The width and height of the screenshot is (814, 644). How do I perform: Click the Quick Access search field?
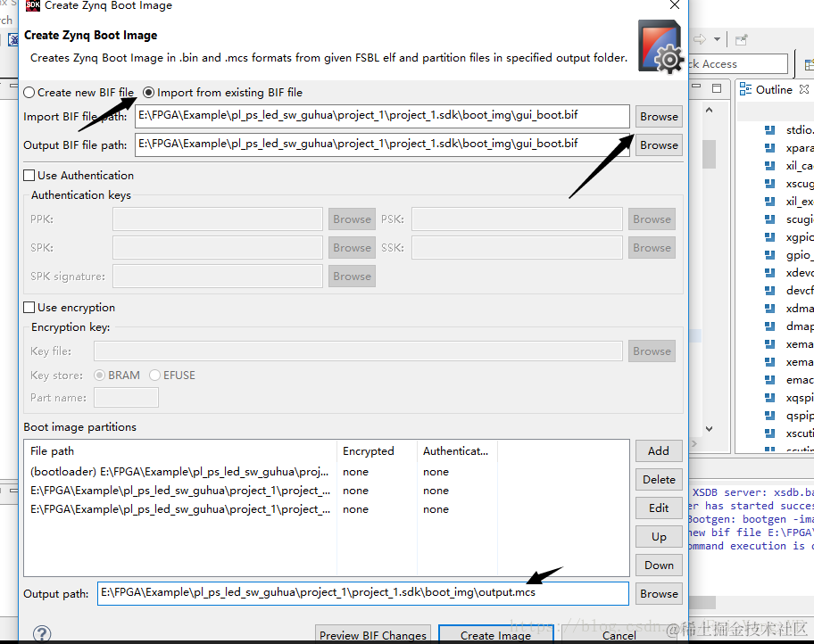click(737, 64)
